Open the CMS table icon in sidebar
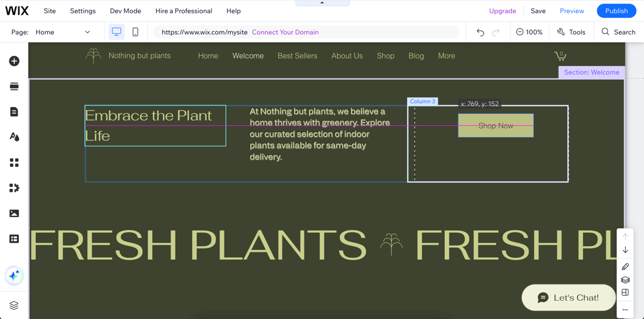This screenshot has height=319, width=644. click(x=14, y=239)
